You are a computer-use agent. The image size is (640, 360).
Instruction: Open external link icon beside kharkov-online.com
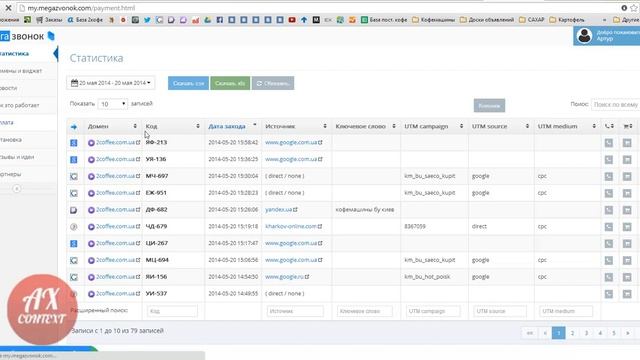click(x=320, y=226)
